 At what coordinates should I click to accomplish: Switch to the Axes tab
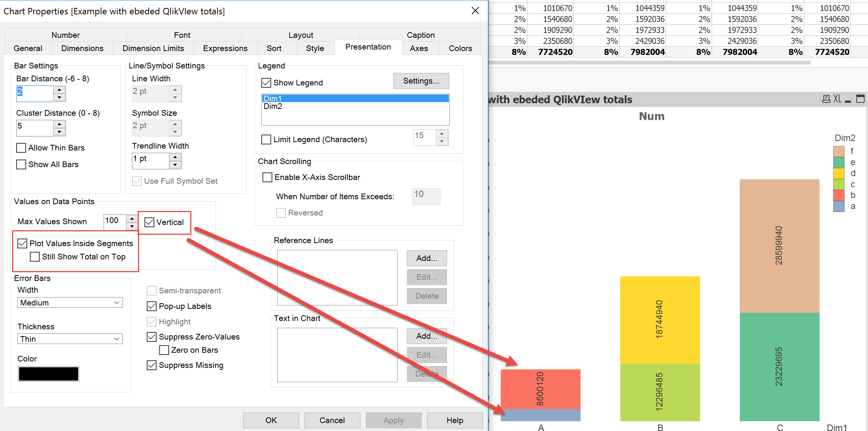point(419,48)
